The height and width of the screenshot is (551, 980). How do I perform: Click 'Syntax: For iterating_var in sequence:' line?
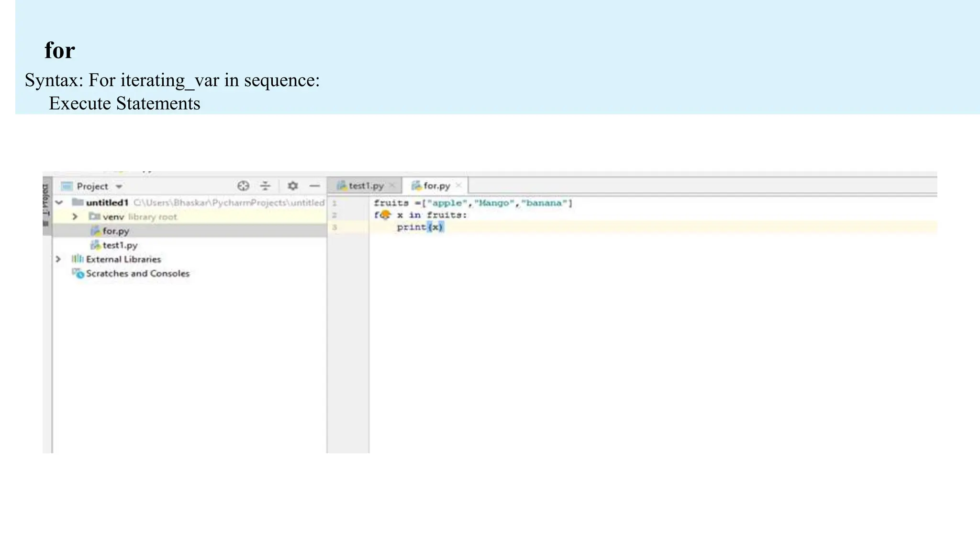(172, 80)
